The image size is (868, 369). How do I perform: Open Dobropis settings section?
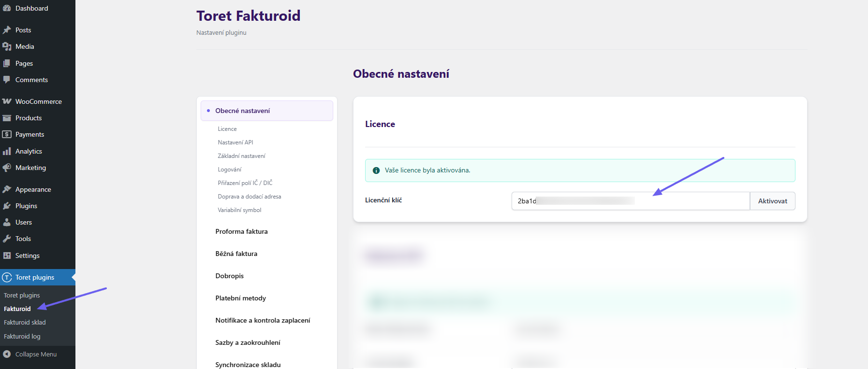(229, 276)
